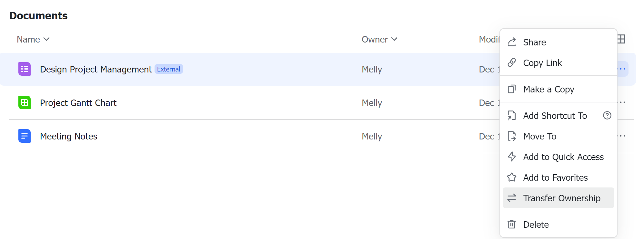Open the Design Project Management document
644x239 pixels.
tap(96, 69)
